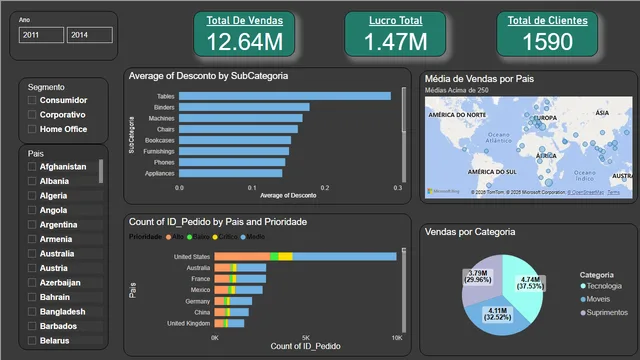Click the Appliances discount bar
The width and height of the screenshot is (640, 360).
tap(231, 173)
